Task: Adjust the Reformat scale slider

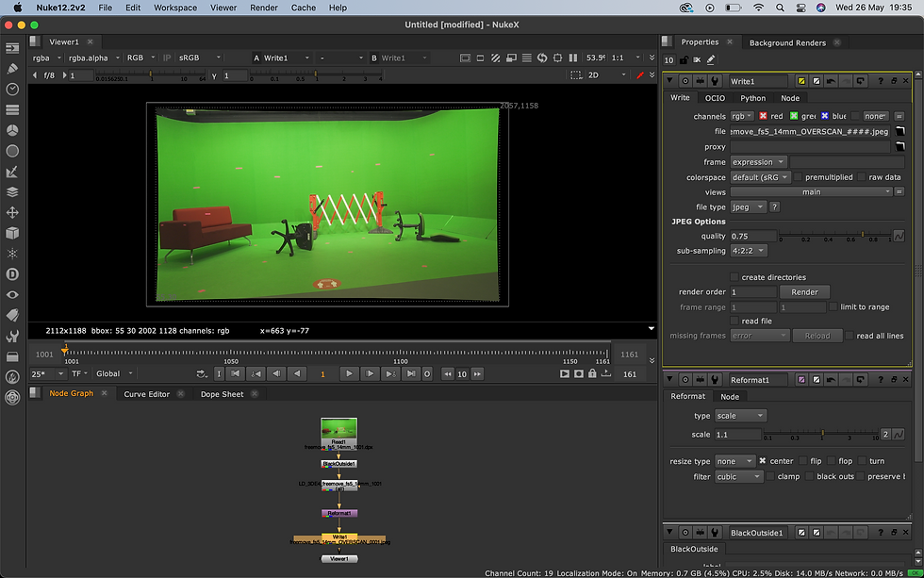Action: 821,435
